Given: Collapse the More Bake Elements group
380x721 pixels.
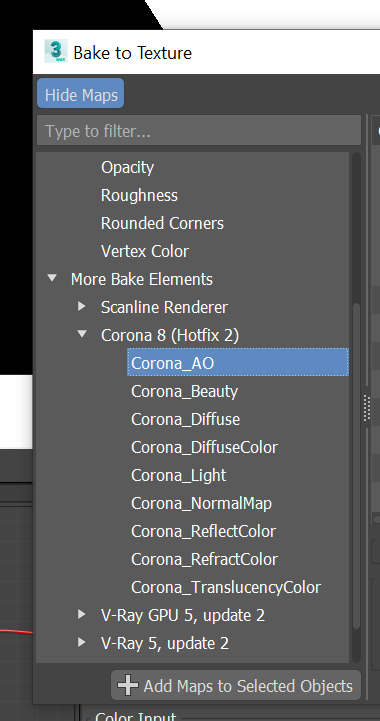Looking at the screenshot, I should pos(52,278).
